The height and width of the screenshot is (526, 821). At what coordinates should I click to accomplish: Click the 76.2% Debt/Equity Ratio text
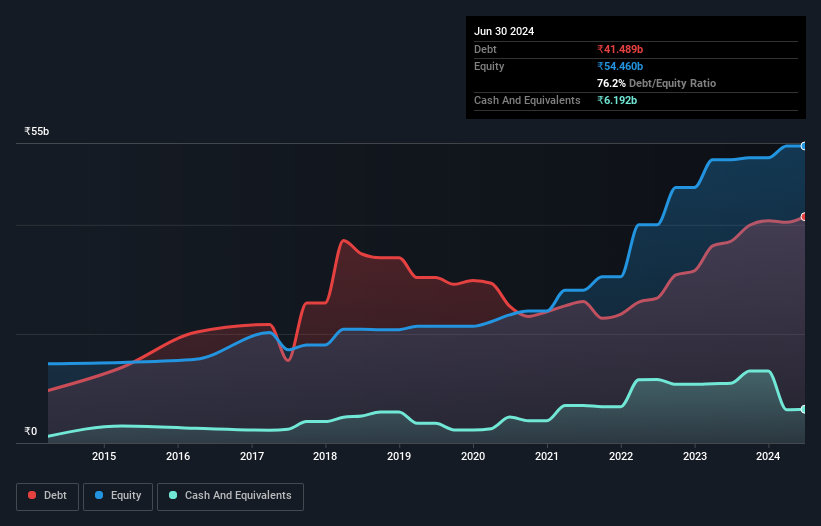coord(657,83)
